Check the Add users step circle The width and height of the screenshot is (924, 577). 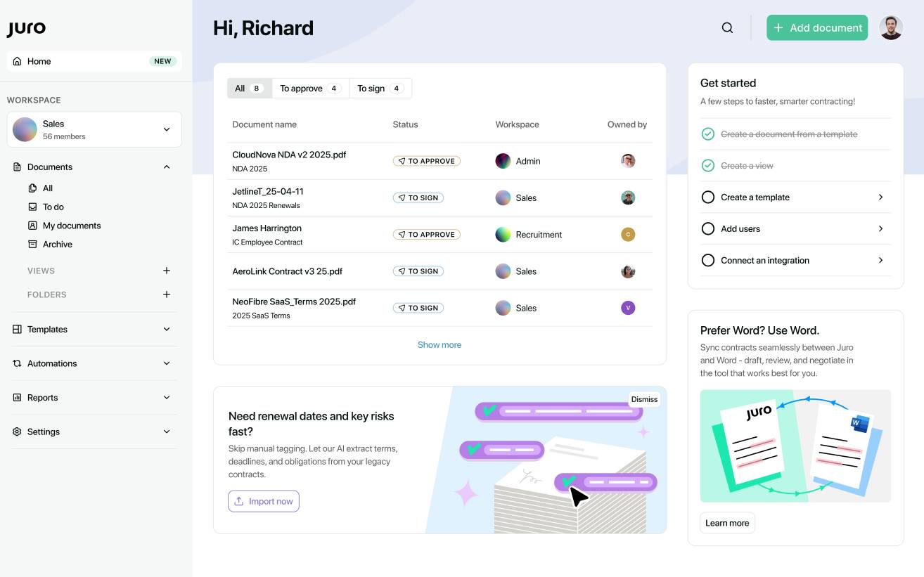point(708,229)
